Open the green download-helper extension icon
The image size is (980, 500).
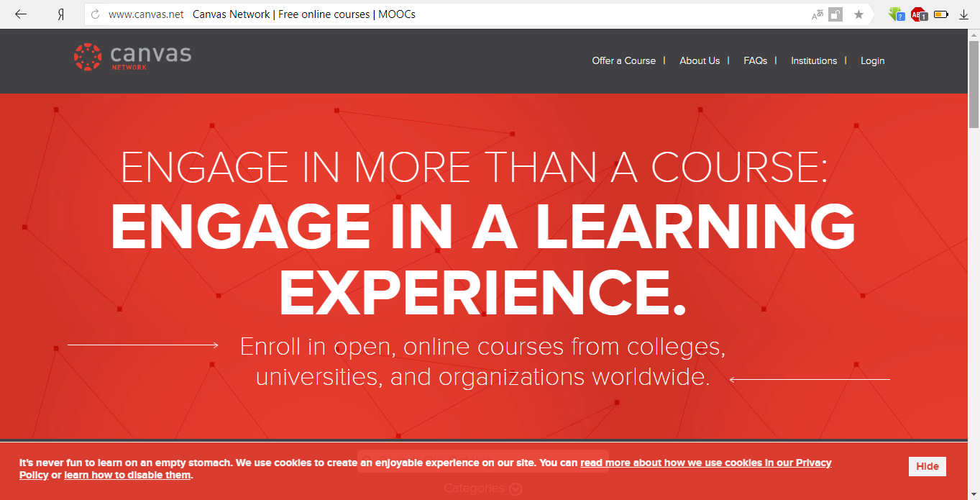pos(895,14)
